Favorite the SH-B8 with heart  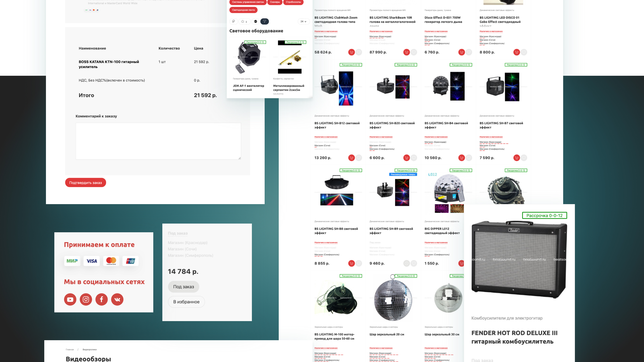[359, 263]
